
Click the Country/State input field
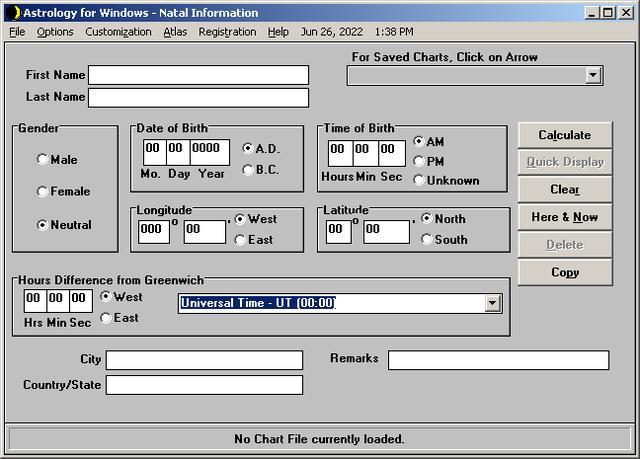pyautogui.click(x=204, y=385)
